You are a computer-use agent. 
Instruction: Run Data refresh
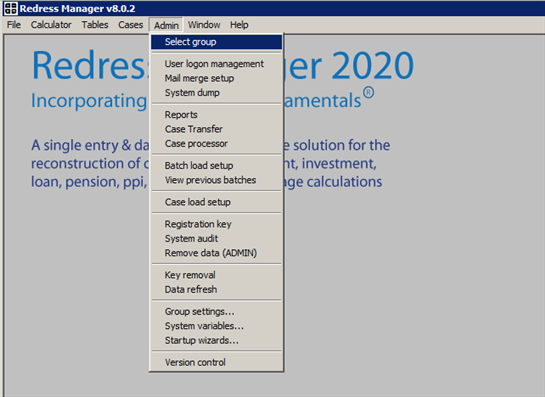coord(217,290)
